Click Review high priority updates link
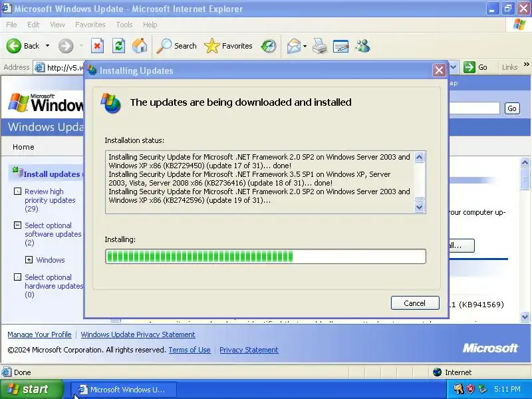 50,200
